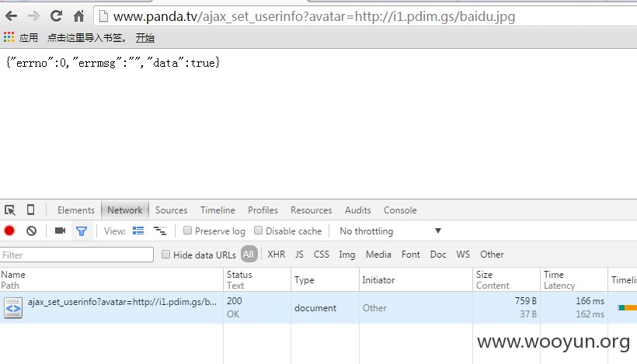The height and width of the screenshot is (364, 637).
Task: Open the Apps grid icon in bookmarks bar
Action: 9,37
